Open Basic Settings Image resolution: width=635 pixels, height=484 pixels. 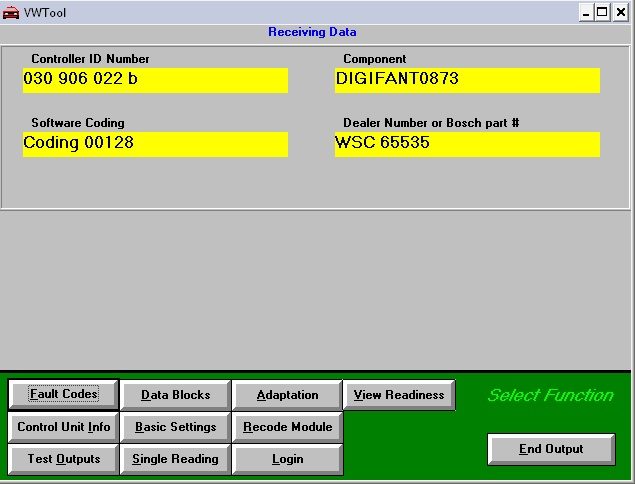[x=175, y=427]
